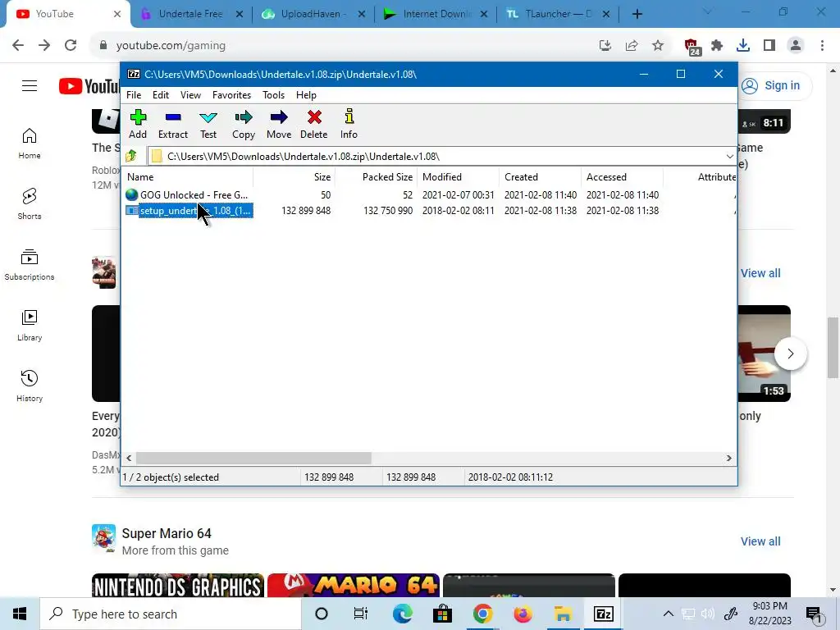Open the Chrome extensions puzzle icon
This screenshot has width=840, height=630.
[x=717, y=46]
